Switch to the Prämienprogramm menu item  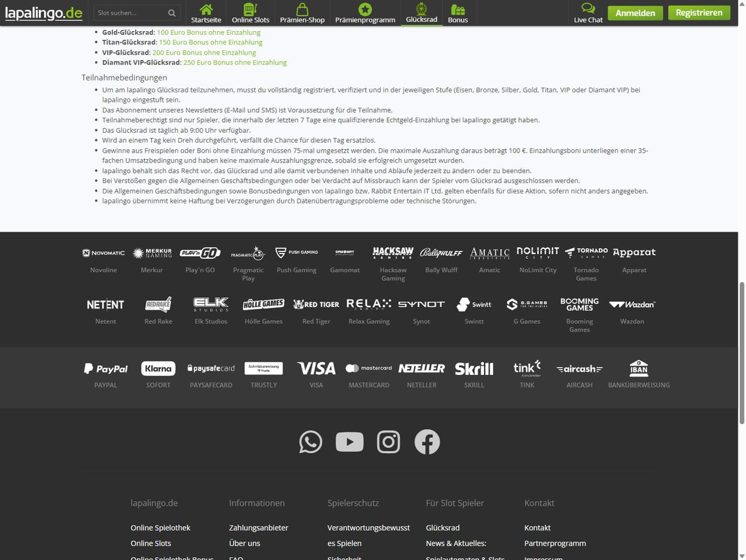pos(365,13)
